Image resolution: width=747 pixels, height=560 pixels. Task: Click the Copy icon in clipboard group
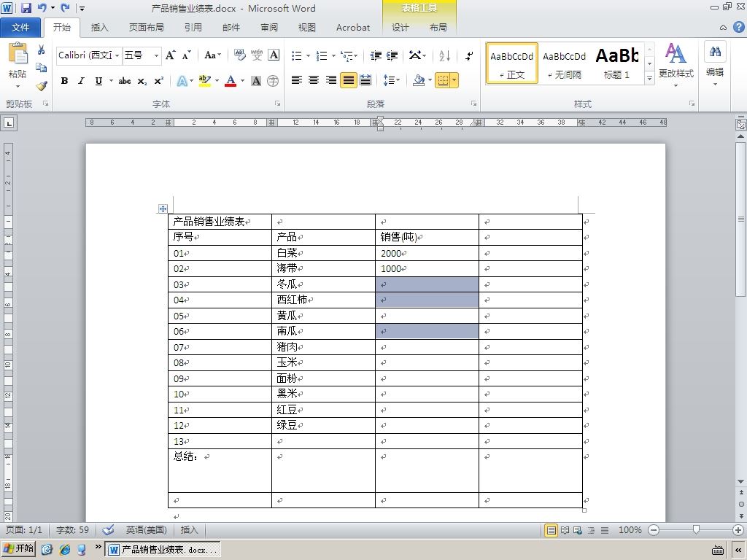[42, 68]
